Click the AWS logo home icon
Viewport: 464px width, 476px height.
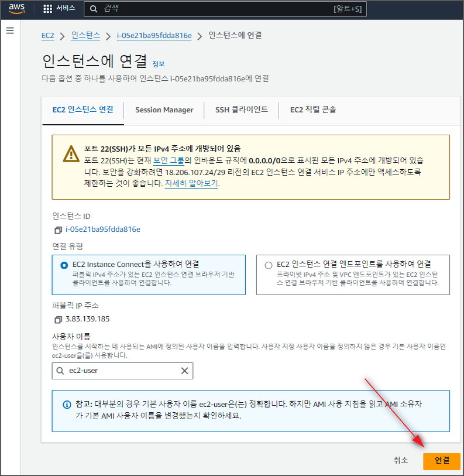pyautogui.click(x=16, y=9)
